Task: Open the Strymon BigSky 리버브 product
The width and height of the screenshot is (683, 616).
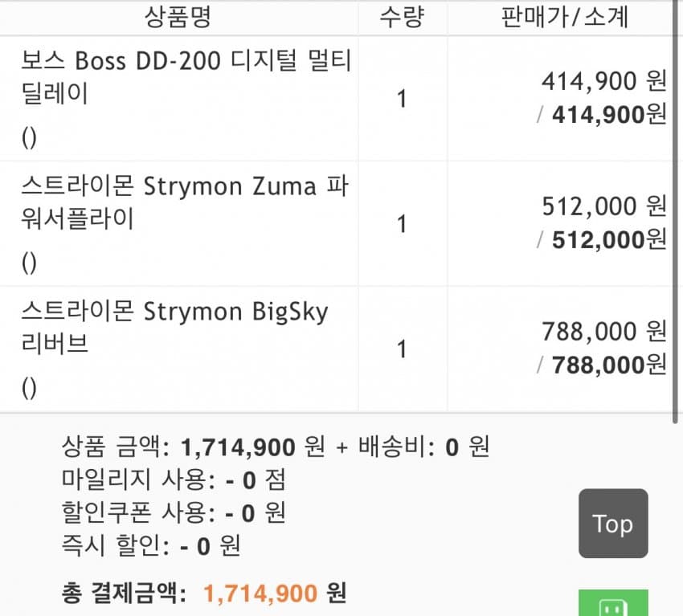Action: pos(174,327)
